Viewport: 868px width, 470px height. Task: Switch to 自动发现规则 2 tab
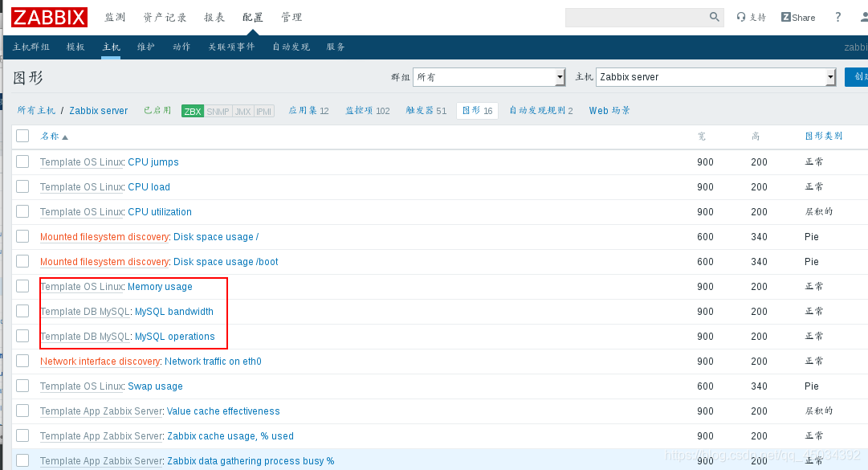(x=541, y=111)
